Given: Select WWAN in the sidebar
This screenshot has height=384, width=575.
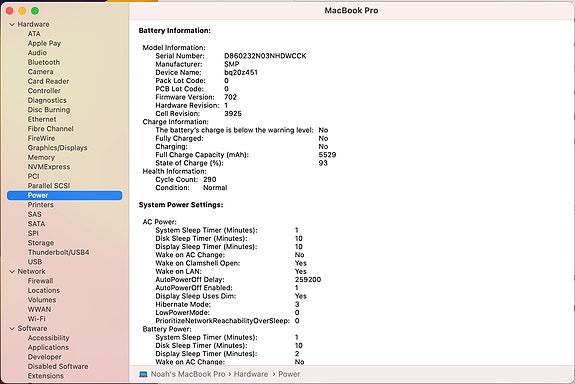Looking at the screenshot, I should point(39,310).
